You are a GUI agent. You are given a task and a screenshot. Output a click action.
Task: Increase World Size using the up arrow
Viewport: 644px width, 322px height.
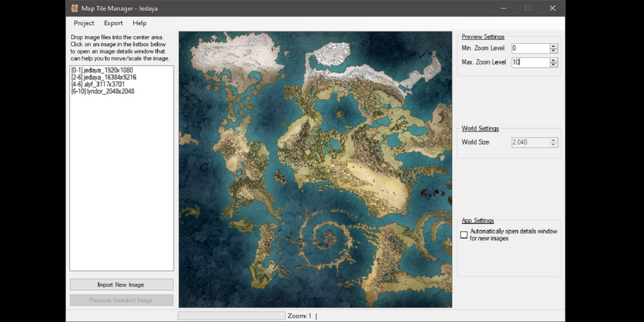point(553,140)
